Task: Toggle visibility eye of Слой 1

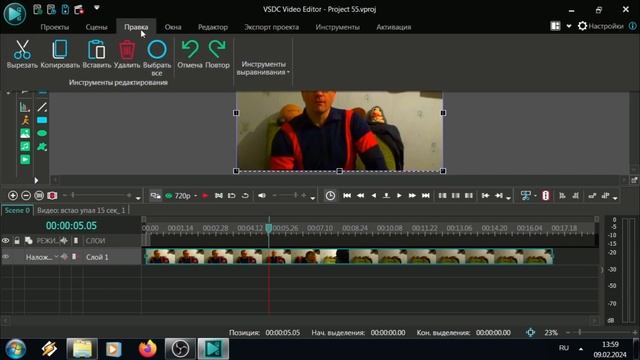Action: [6, 257]
